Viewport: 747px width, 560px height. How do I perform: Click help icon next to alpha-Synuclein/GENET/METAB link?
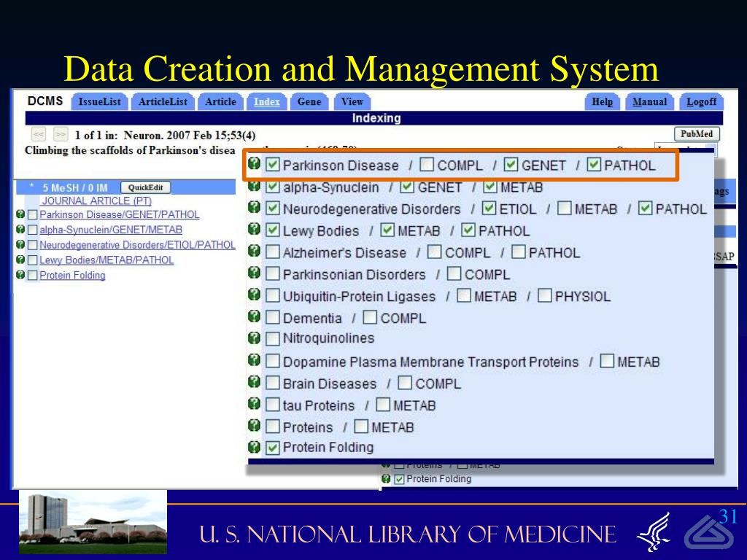tap(20, 230)
